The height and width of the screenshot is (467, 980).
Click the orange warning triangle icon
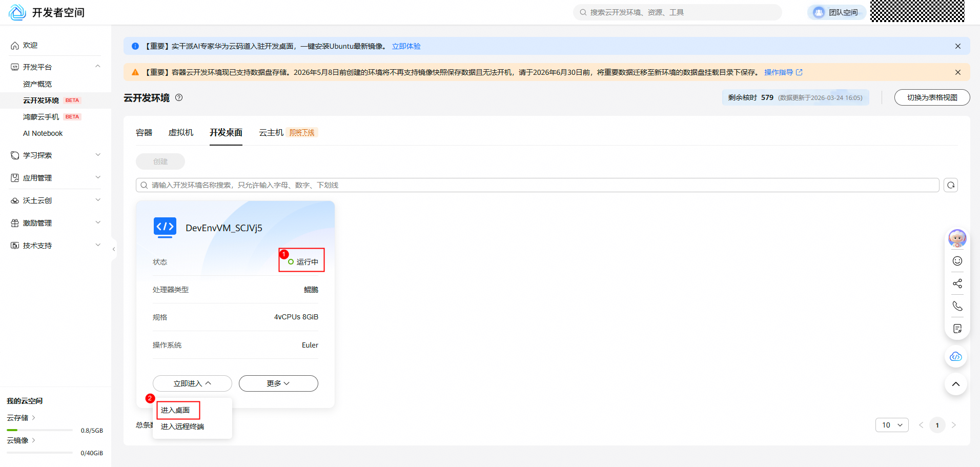(x=135, y=72)
